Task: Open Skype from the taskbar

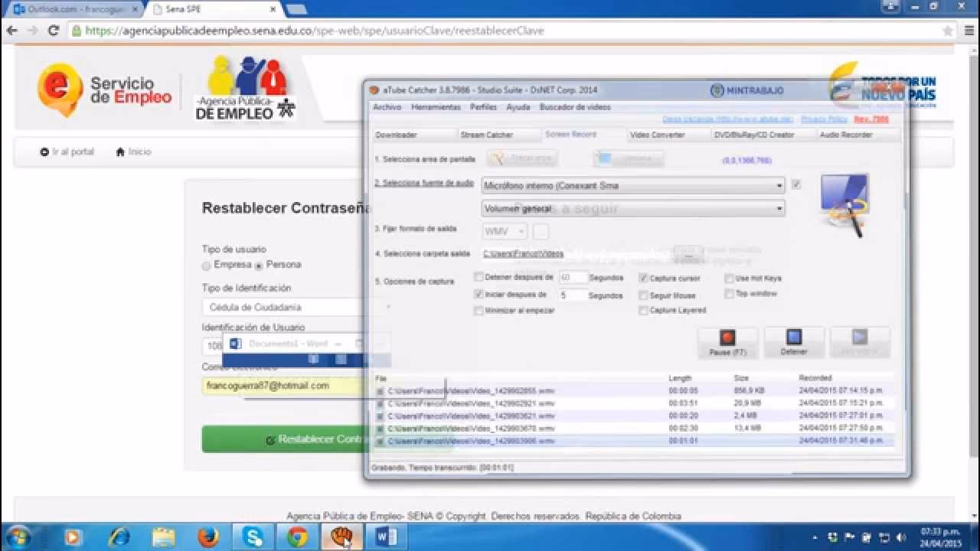Action: tap(253, 537)
